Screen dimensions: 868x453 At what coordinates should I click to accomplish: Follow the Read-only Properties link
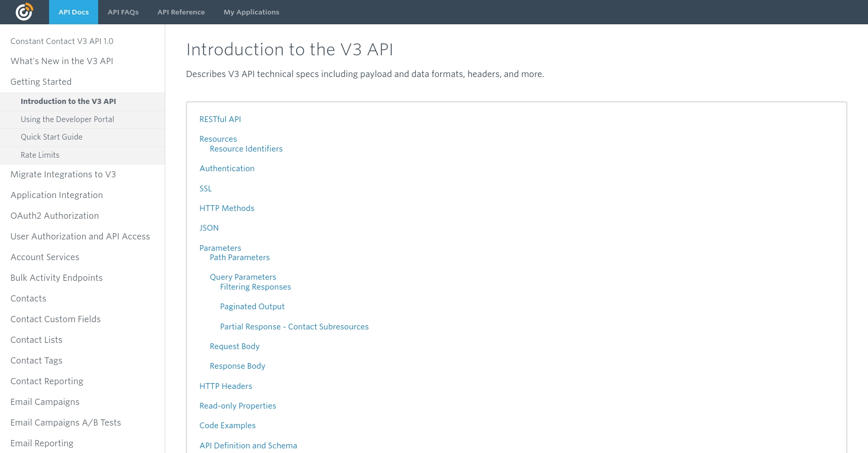point(238,406)
